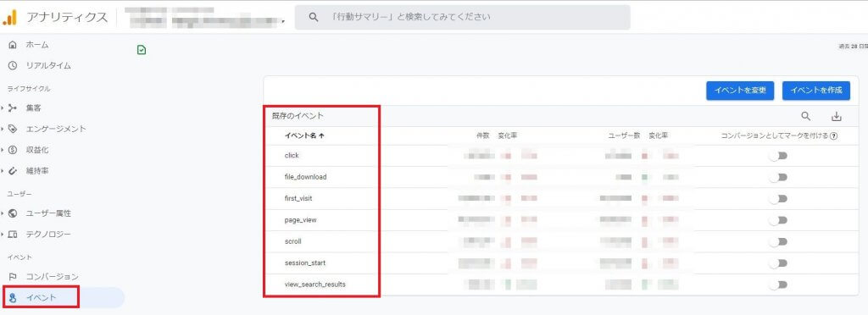
Task: Click the events (イベント) sidebar icon
Action: [x=13, y=298]
